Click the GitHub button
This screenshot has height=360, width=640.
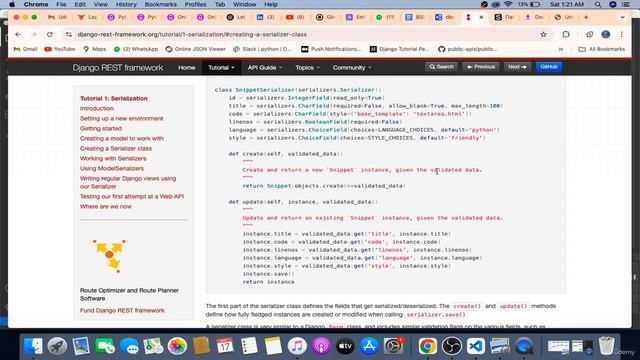(549, 67)
